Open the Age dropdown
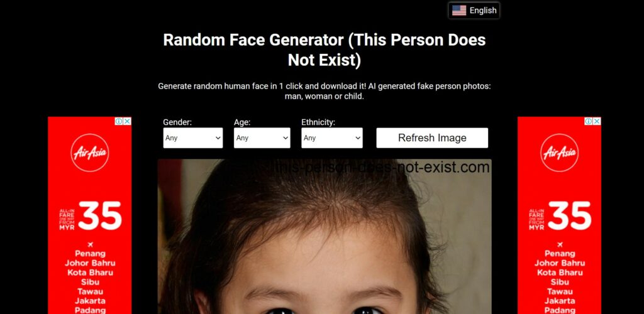The height and width of the screenshot is (314, 644). coord(262,138)
